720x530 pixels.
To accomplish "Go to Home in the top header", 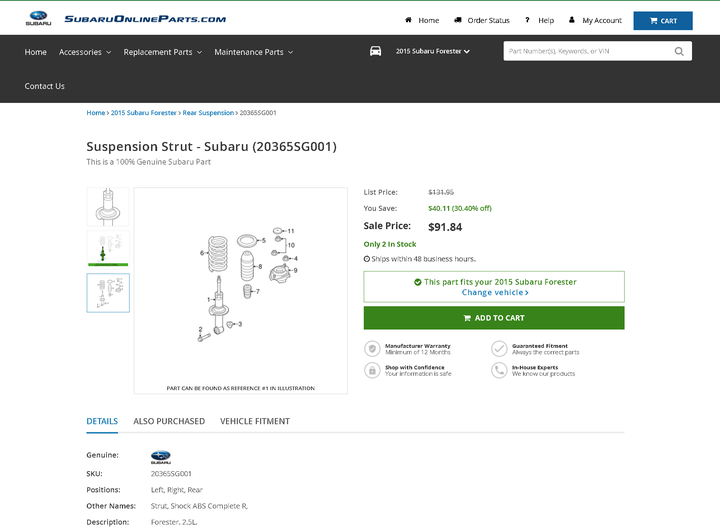I will click(428, 20).
